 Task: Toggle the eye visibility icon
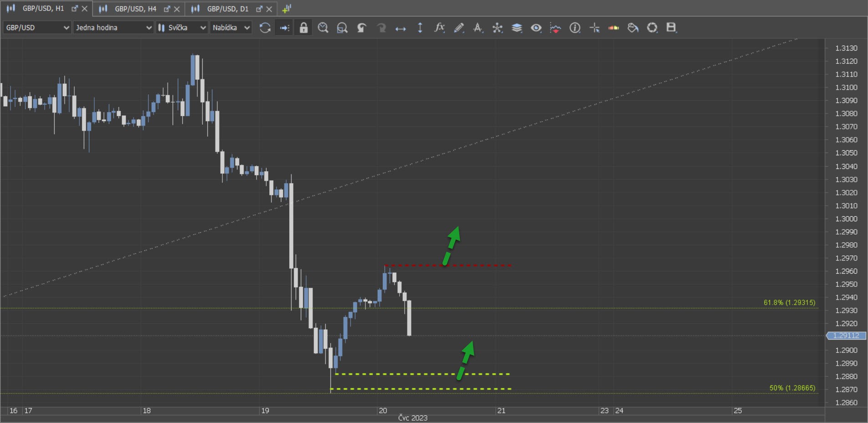click(x=536, y=28)
